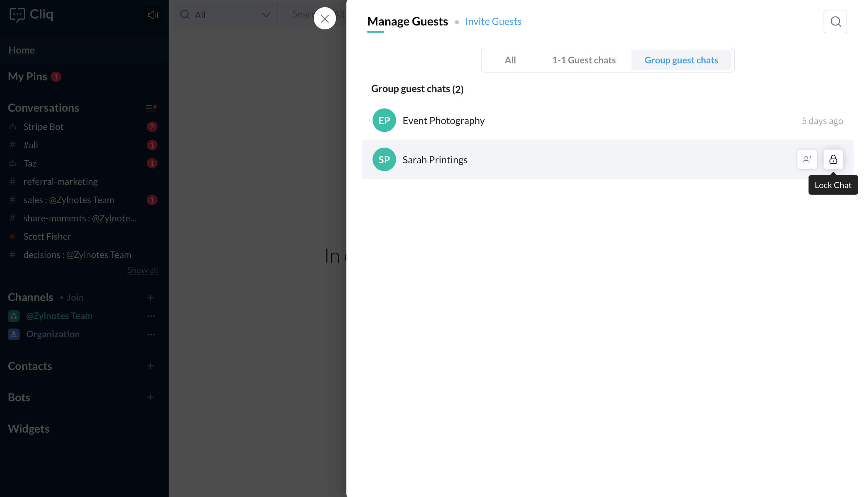
Task: Close the Manage Guests panel
Action: (325, 18)
